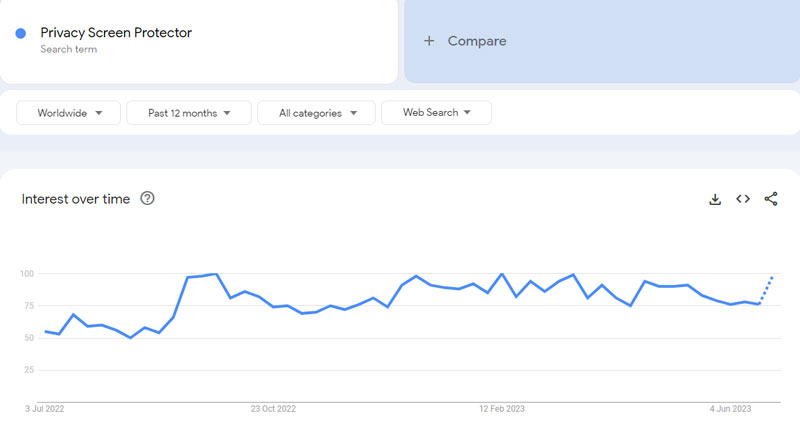Screen dimensions: 800x435
Task: Open the Interest over time help icon
Action: 148,199
